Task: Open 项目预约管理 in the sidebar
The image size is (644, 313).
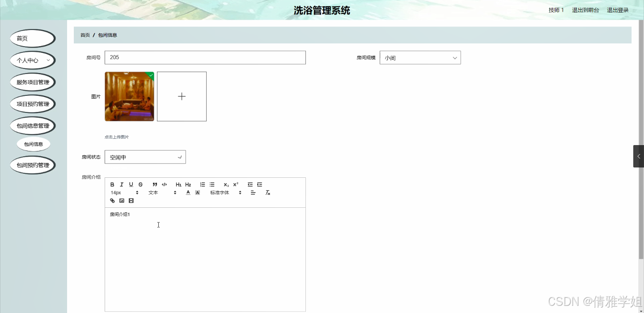Action: tap(33, 104)
